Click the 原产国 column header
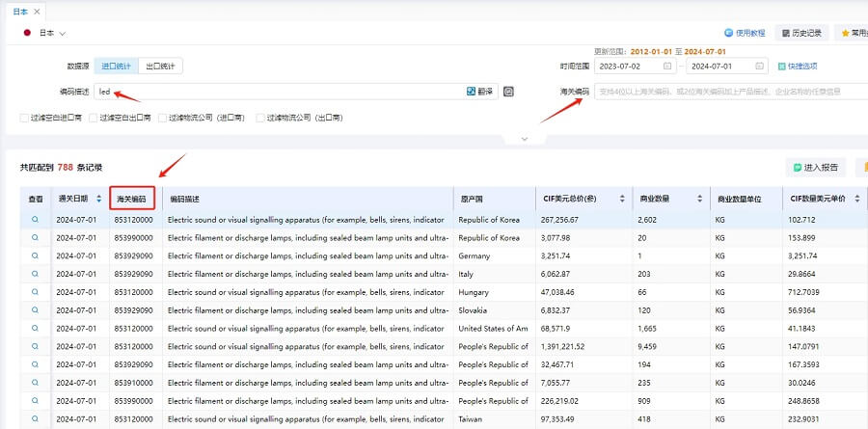 click(x=495, y=199)
